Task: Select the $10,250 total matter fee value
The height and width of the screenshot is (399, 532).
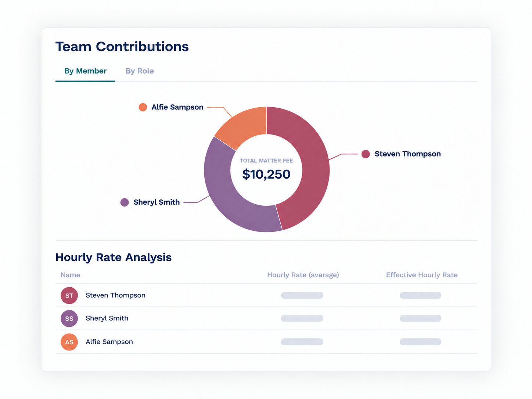Action: point(266,174)
